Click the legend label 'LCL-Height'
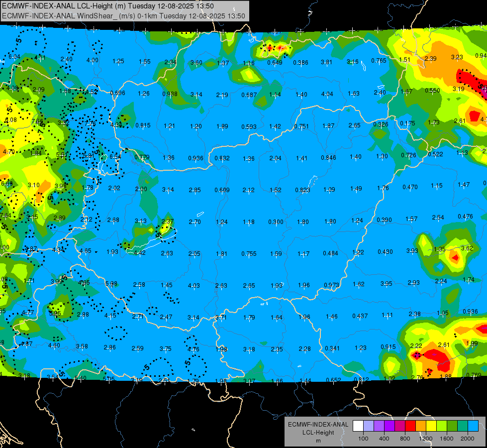 pyautogui.click(x=318, y=433)
